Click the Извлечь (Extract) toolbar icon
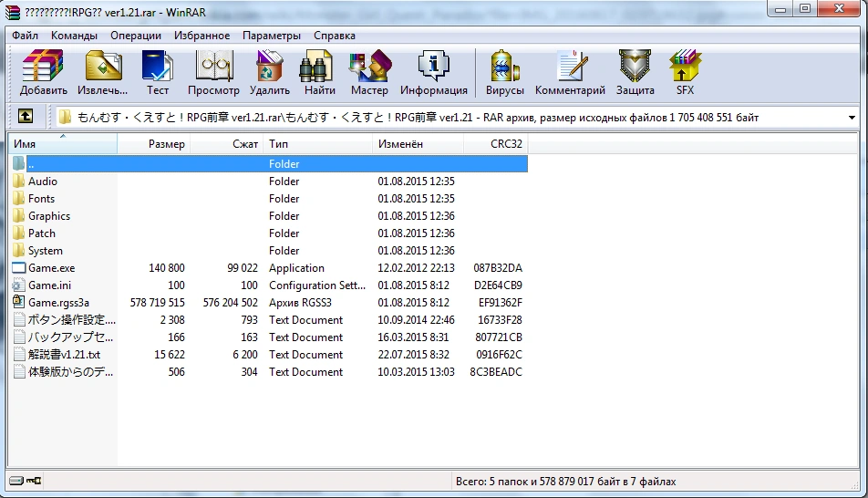The height and width of the screenshot is (498, 868). (x=102, y=72)
